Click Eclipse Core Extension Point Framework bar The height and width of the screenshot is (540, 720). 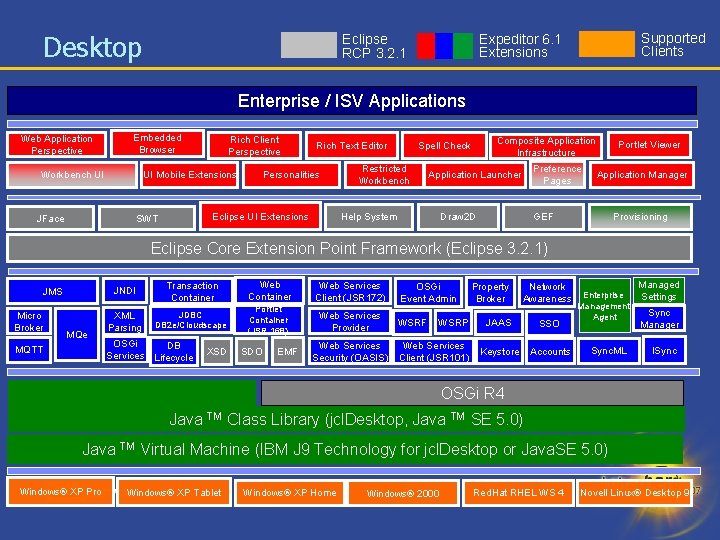coord(349,248)
